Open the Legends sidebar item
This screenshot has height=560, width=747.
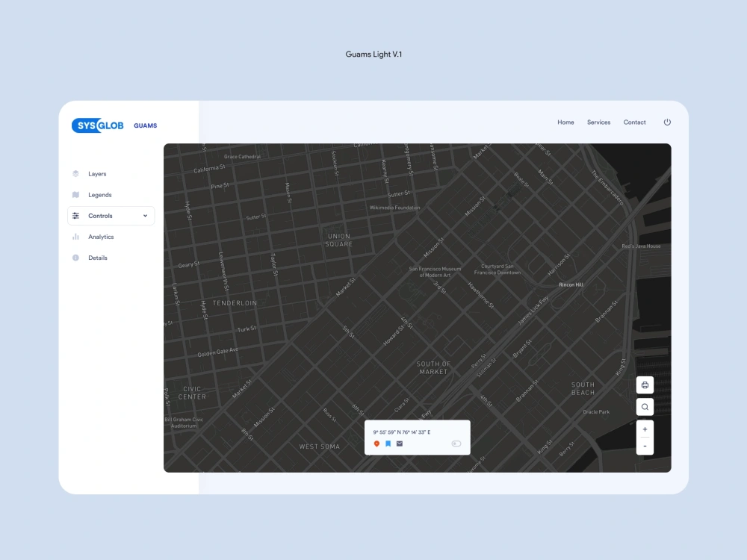pyautogui.click(x=99, y=195)
